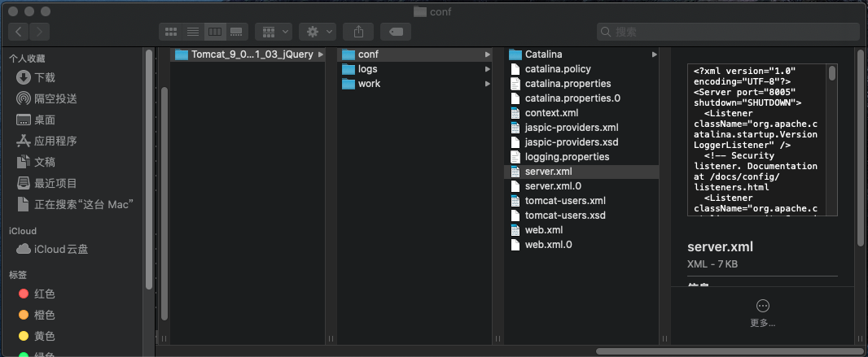Select the logs folder
The width and height of the screenshot is (868, 357).
pos(414,69)
